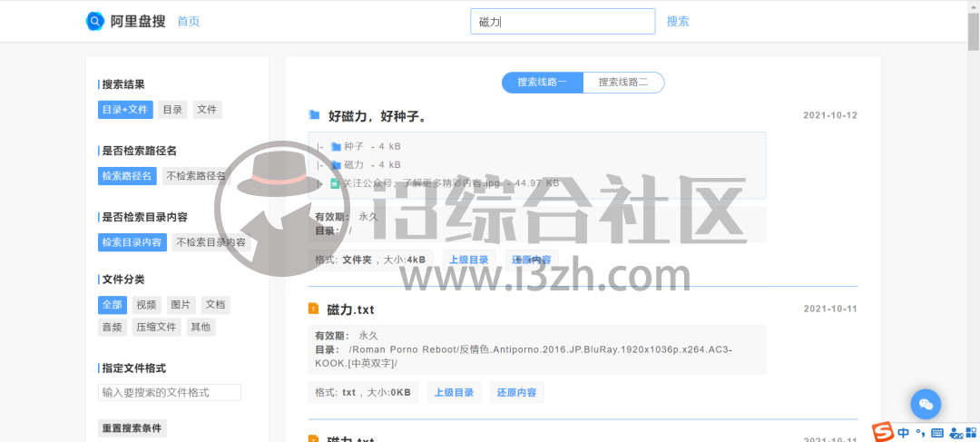The image size is (980, 442).
Task: Choose 图片 file category
Action: coord(181,304)
